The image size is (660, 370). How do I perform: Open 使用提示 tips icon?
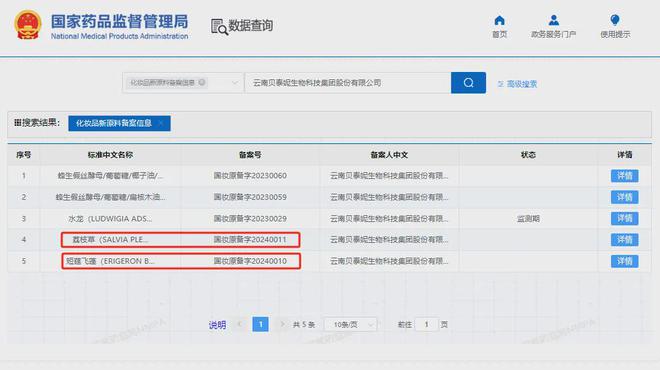point(615,20)
